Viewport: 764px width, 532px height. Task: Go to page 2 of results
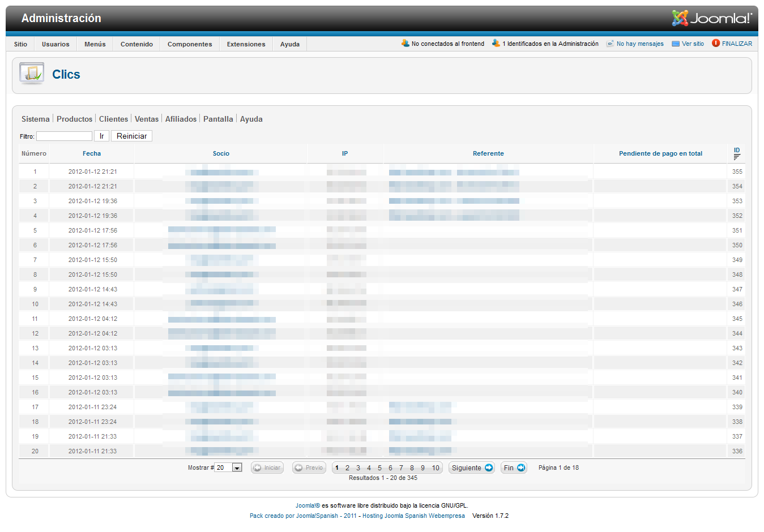pyautogui.click(x=347, y=468)
